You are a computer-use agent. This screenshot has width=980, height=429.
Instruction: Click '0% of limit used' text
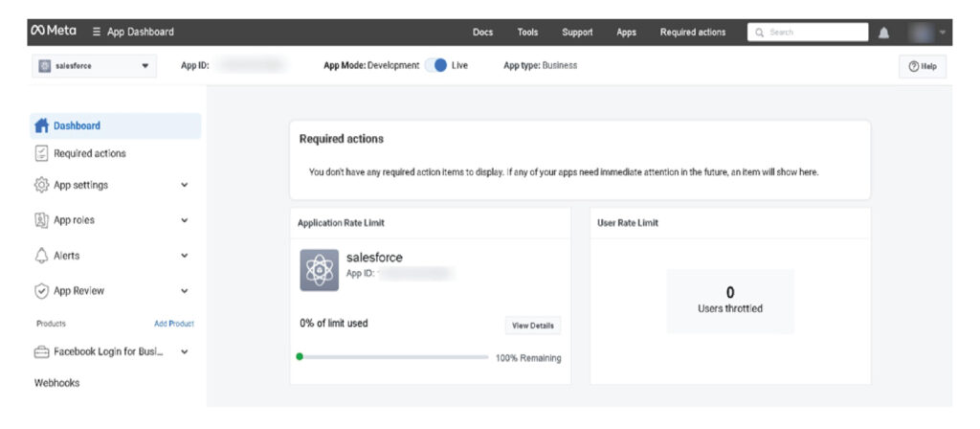(334, 324)
